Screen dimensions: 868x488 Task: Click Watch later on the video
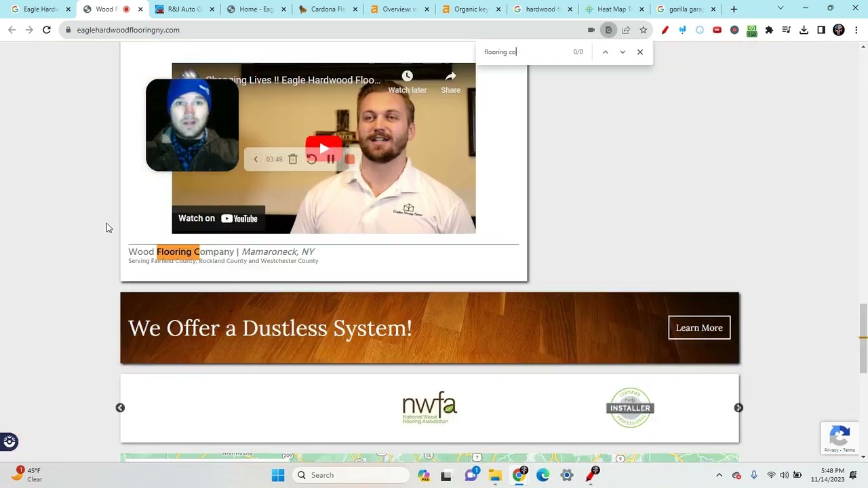click(x=407, y=81)
